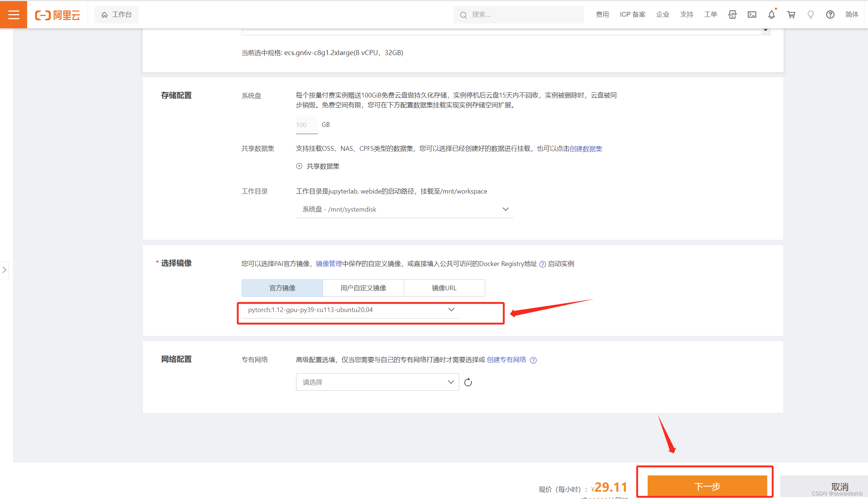Open the shopping cart
This screenshot has height=499, width=868.
point(791,14)
